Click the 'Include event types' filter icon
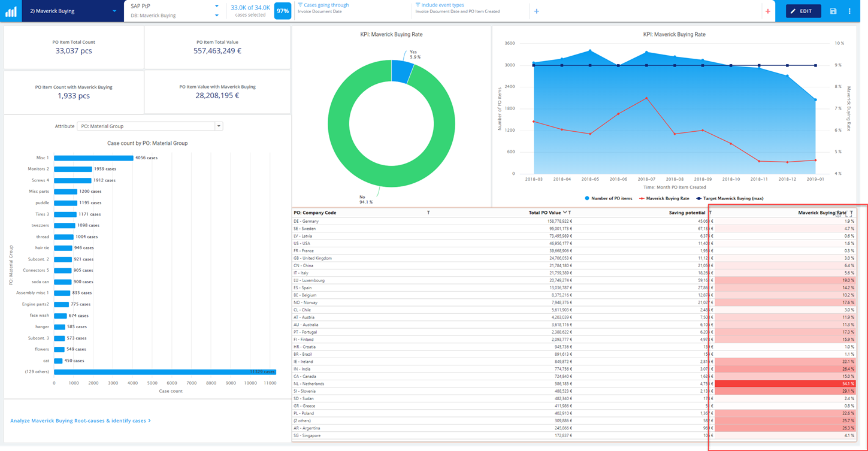868x451 pixels. coord(419,6)
